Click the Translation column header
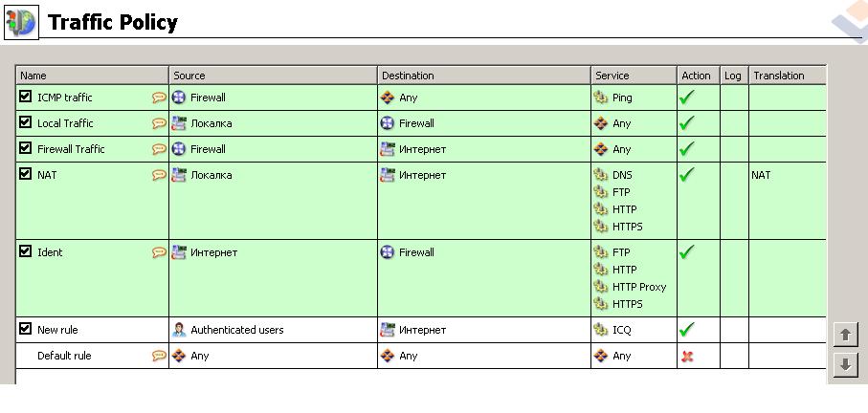 coord(785,76)
